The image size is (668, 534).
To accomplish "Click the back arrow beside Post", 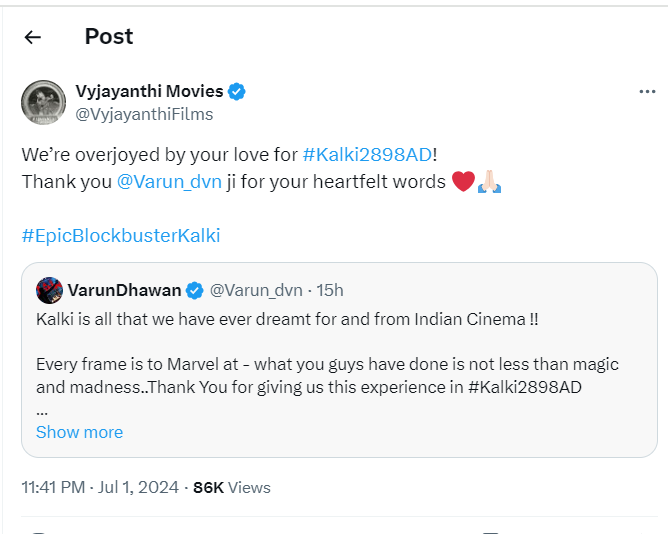I will pyautogui.click(x=33, y=37).
